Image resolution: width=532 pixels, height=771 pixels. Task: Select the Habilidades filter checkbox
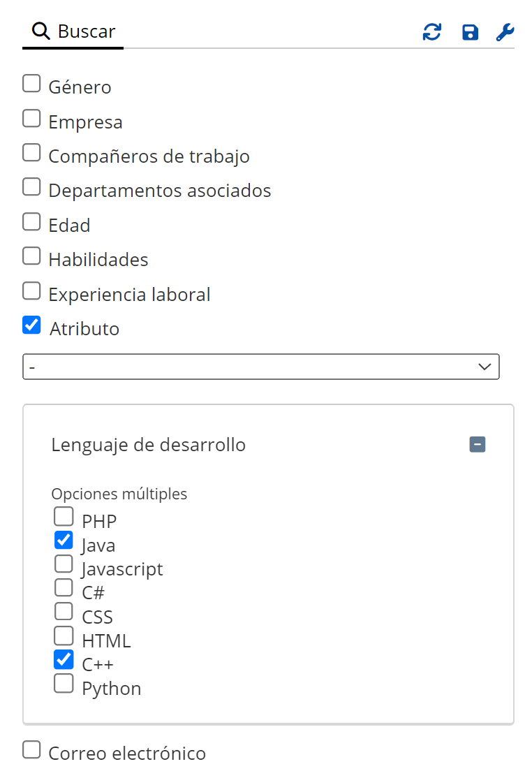click(31, 256)
